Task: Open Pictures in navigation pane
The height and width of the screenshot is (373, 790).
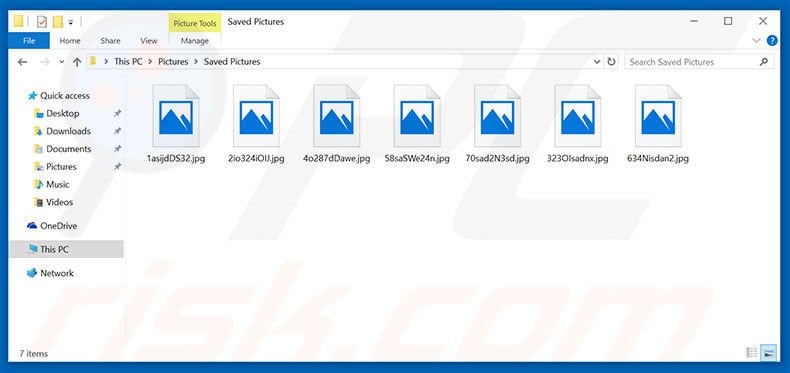Action: pyautogui.click(x=61, y=166)
